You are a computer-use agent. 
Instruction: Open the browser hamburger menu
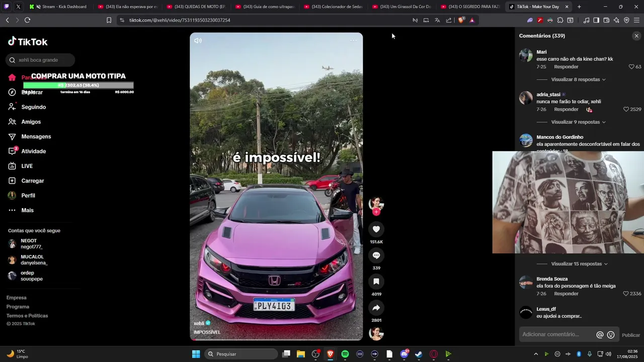[x=636, y=20]
